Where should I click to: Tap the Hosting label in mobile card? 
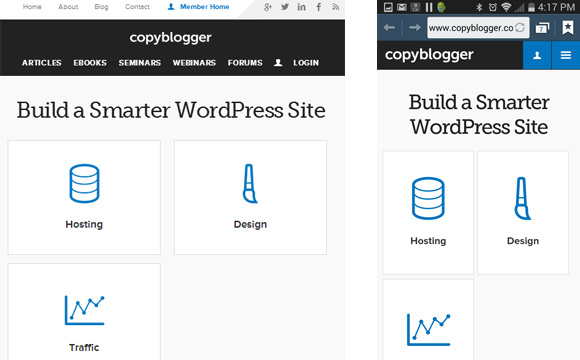pos(428,241)
